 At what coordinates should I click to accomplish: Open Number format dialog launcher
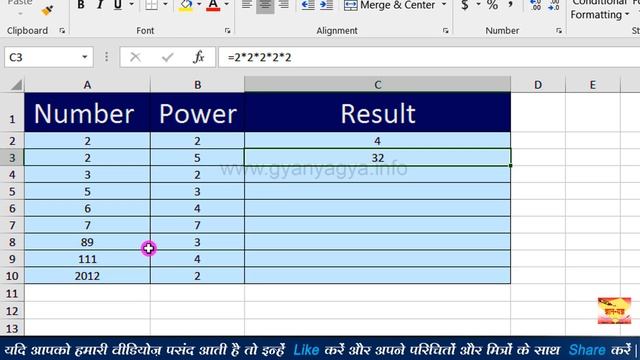tap(559, 31)
